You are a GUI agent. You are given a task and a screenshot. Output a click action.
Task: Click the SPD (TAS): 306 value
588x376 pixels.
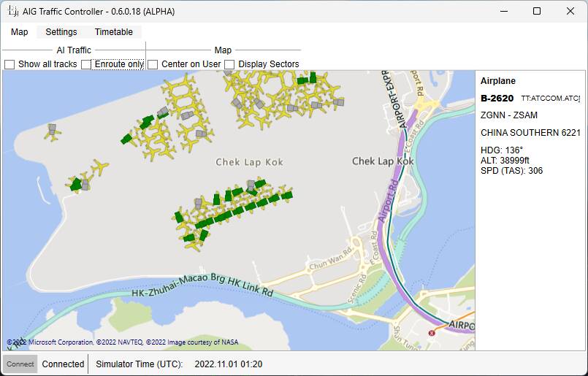coord(511,171)
